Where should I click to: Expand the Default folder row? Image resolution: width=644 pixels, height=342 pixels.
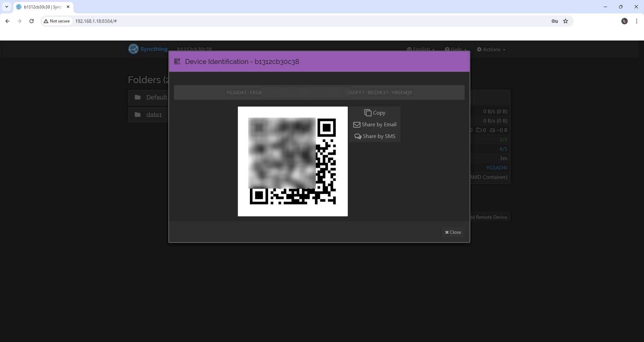148,97
